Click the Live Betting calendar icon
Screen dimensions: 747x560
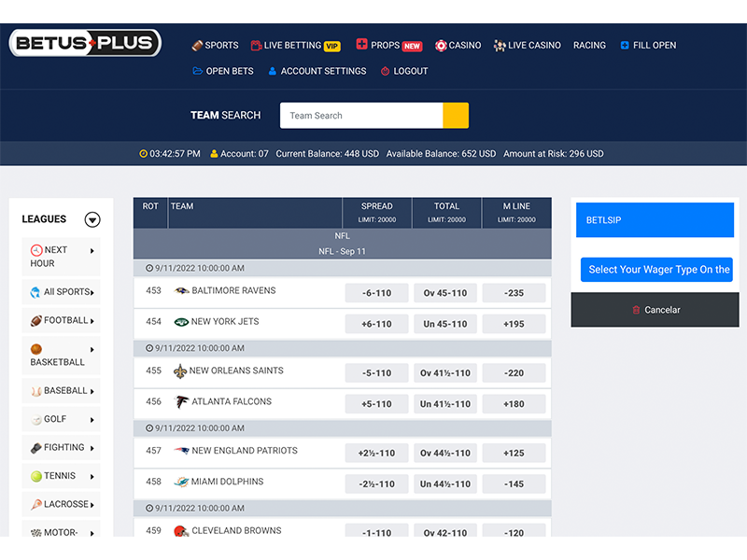(256, 46)
